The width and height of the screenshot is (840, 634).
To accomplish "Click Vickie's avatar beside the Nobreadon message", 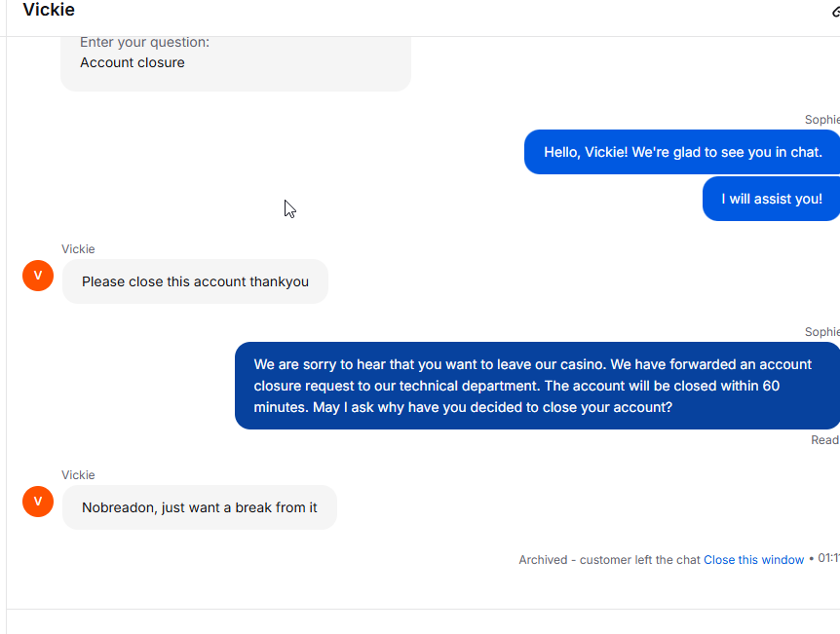I will click(x=38, y=502).
